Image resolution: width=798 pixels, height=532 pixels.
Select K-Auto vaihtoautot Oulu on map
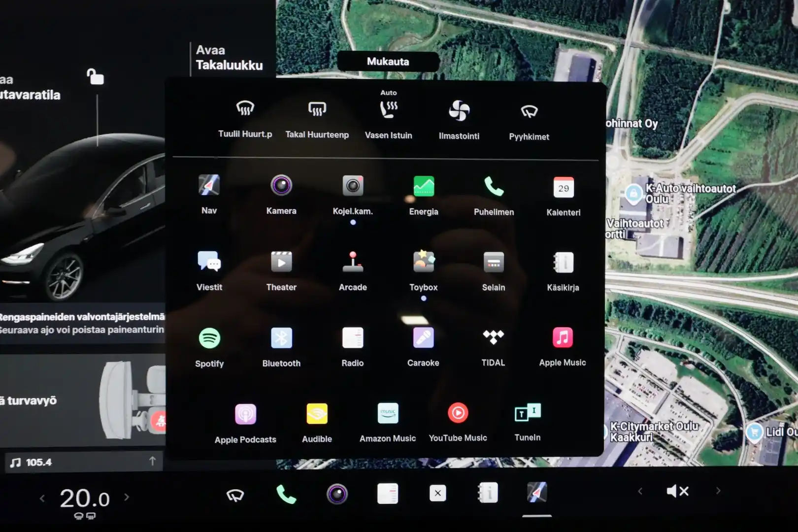tap(633, 193)
